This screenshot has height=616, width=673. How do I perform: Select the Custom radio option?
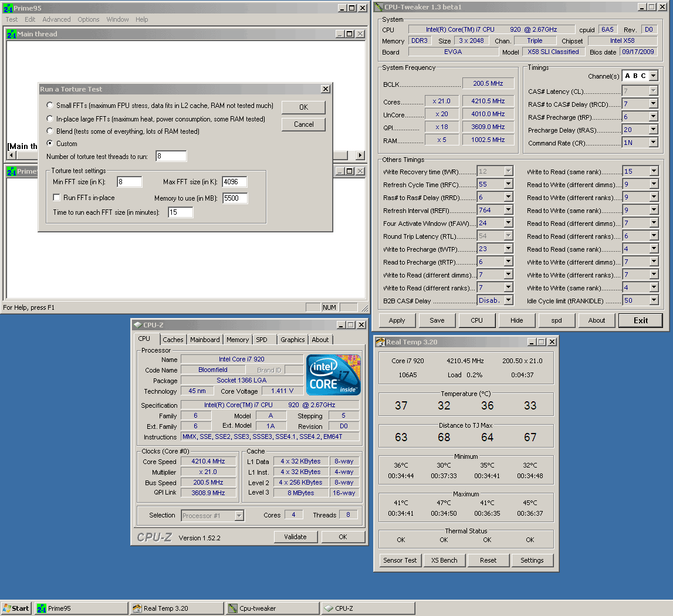(50, 143)
